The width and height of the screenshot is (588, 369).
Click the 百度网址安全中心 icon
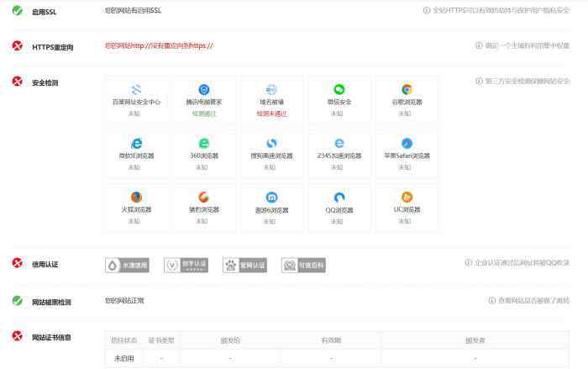click(x=136, y=89)
